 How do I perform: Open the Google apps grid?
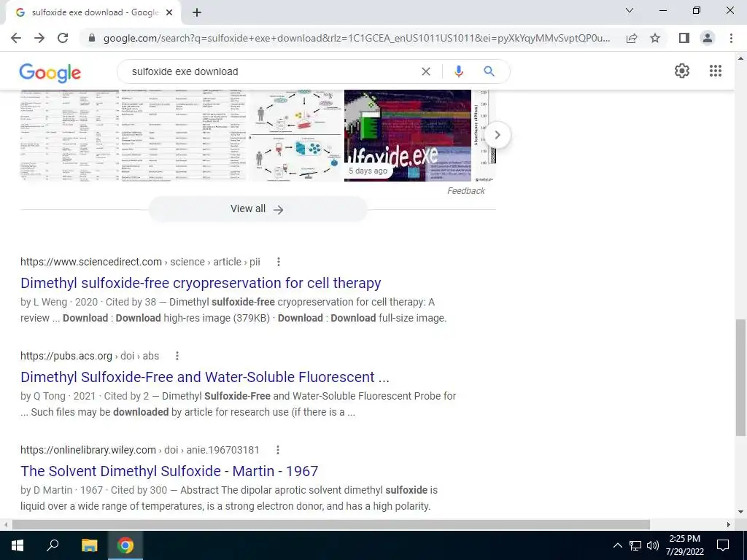[x=715, y=71]
